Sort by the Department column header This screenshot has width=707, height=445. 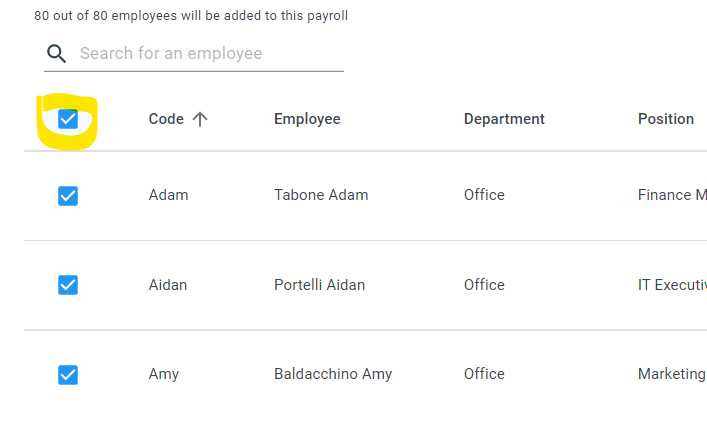pyautogui.click(x=504, y=119)
